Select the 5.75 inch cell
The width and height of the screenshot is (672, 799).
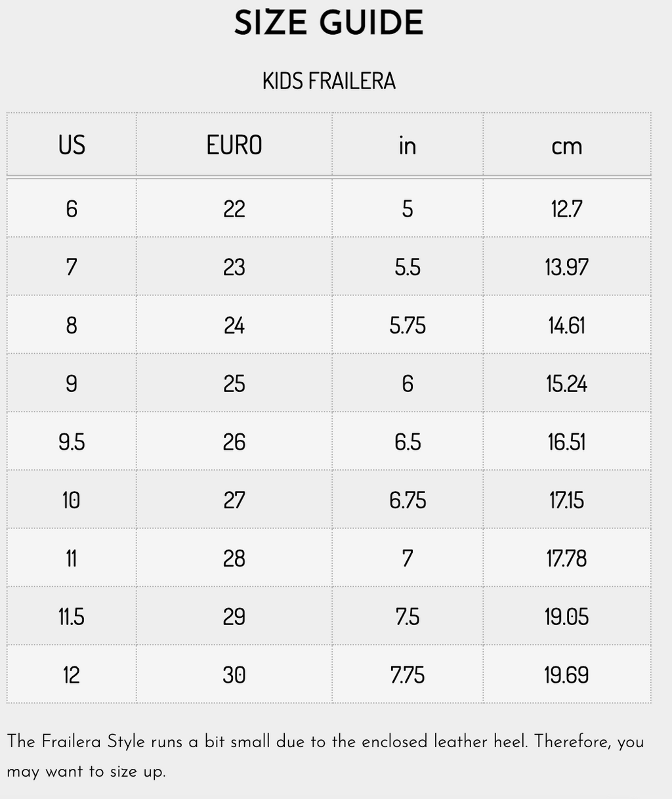pos(408,326)
